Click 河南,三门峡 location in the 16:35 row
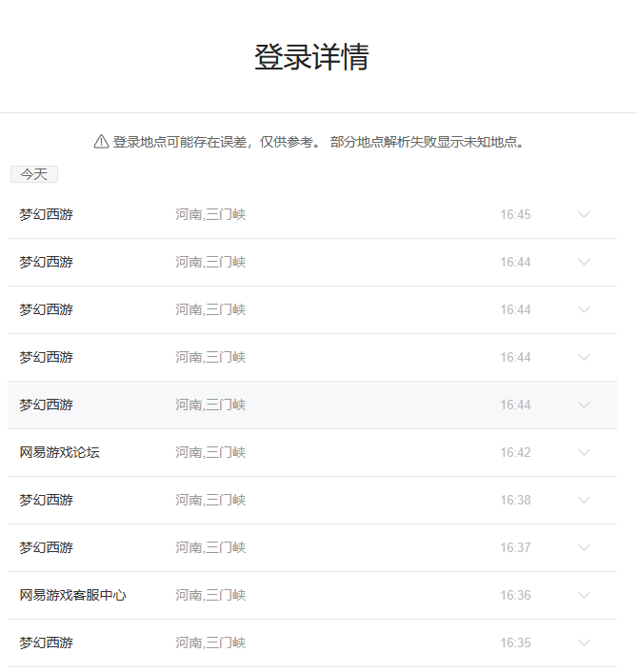 click(210, 642)
